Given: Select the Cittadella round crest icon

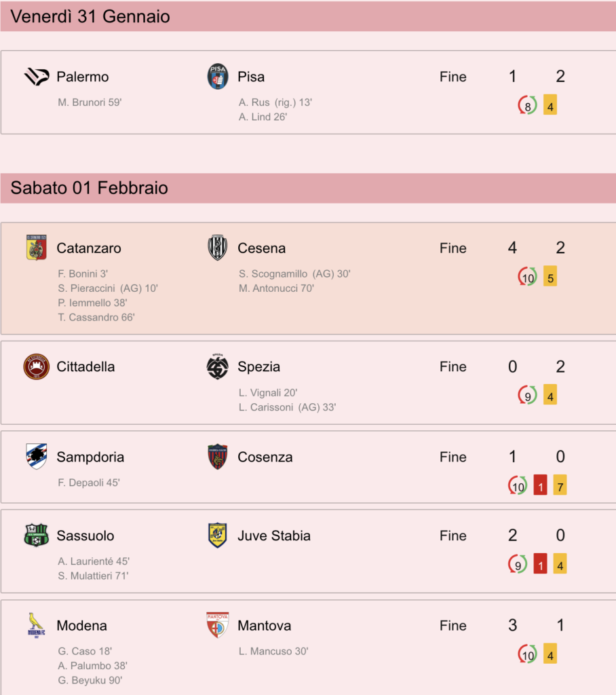Looking at the screenshot, I should click(37, 367).
